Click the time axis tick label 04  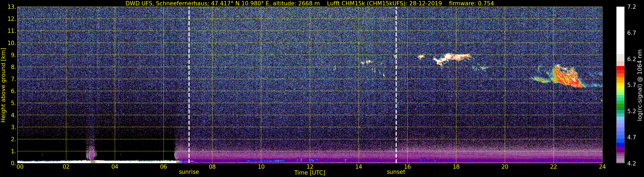115,167
